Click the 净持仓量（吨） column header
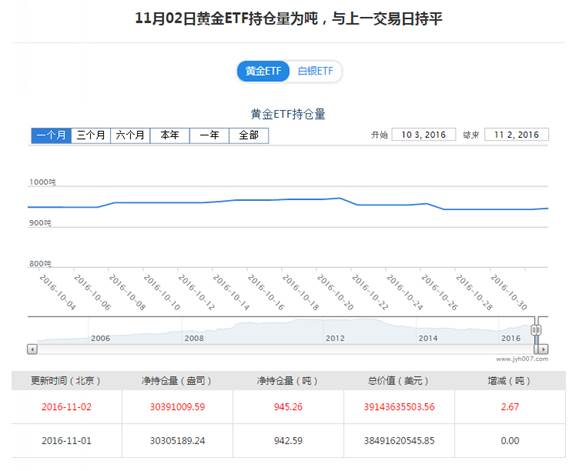Screen dimensions: 576x471 click(x=288, y=381)
